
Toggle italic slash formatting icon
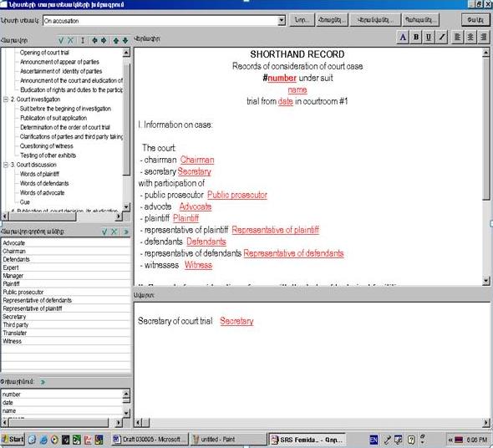(x=442, y=37)
